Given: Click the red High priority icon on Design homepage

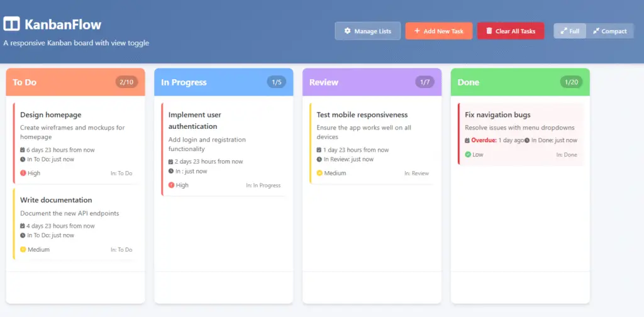Looking at the screenshot, I should point(23,173).
